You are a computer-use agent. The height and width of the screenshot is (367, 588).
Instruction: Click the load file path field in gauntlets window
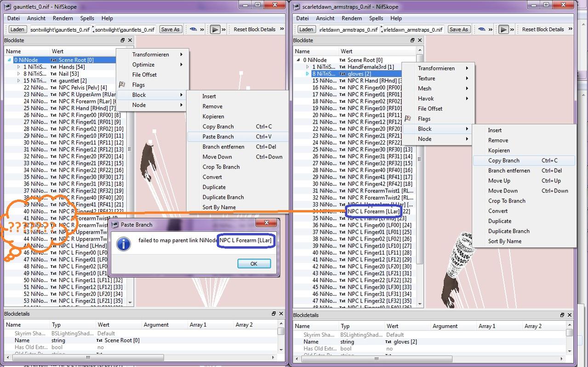tap(60, 29)
